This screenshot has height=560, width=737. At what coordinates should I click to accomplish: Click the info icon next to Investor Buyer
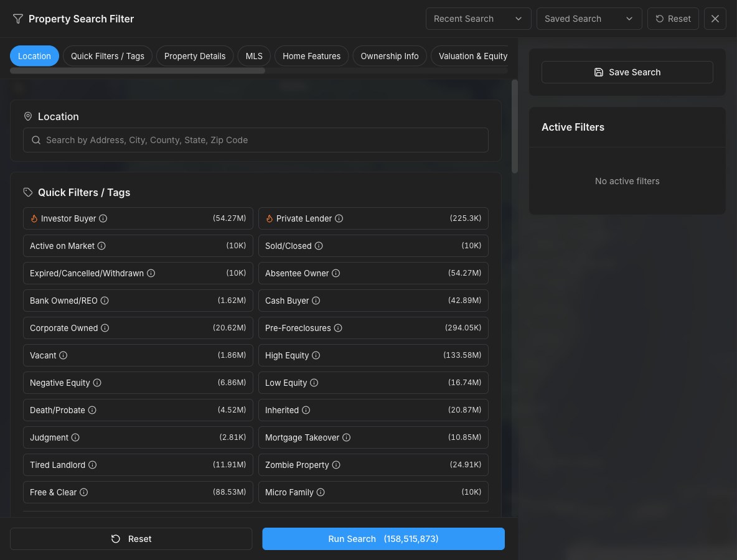103,218
